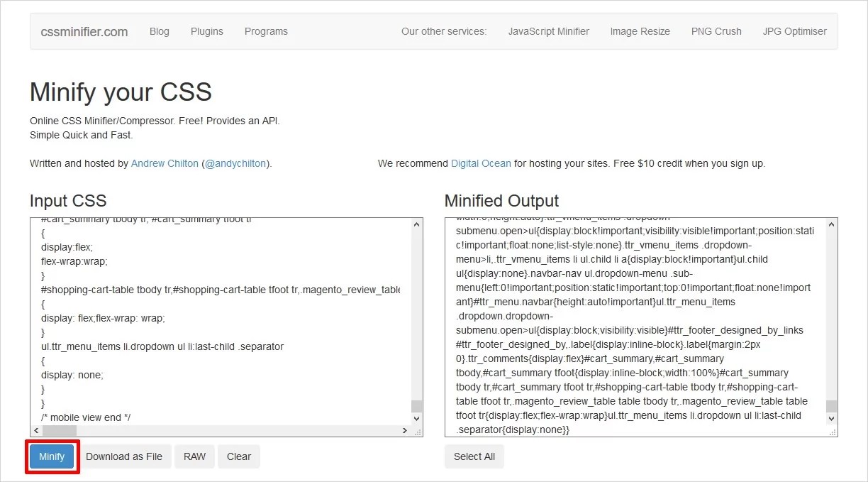Click Download as File button
The image size is (868, 482).
click(125, 456)
